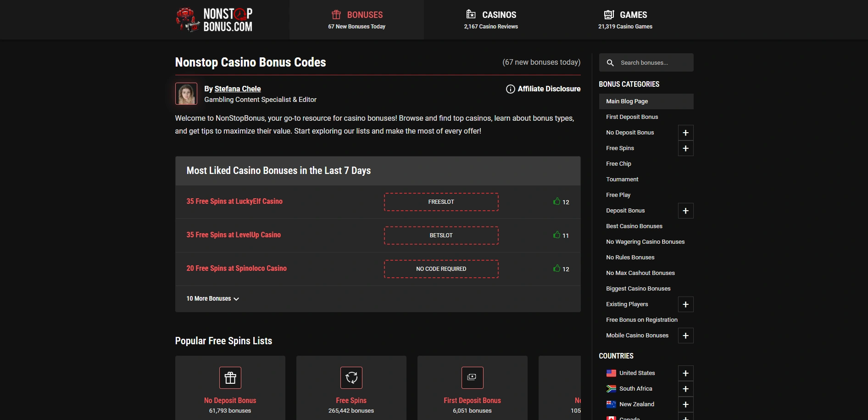
Task: Show 10 More Bonuses
Action: click(212, 299)
